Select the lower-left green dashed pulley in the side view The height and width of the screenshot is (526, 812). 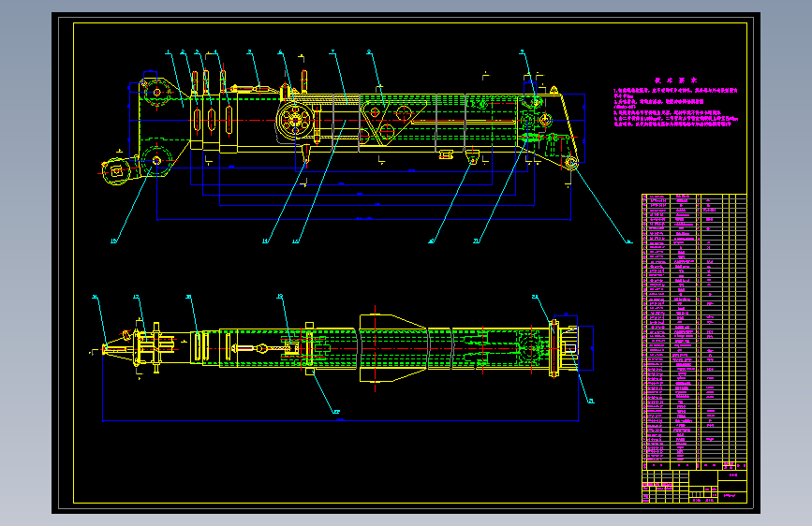pos(156,161)
